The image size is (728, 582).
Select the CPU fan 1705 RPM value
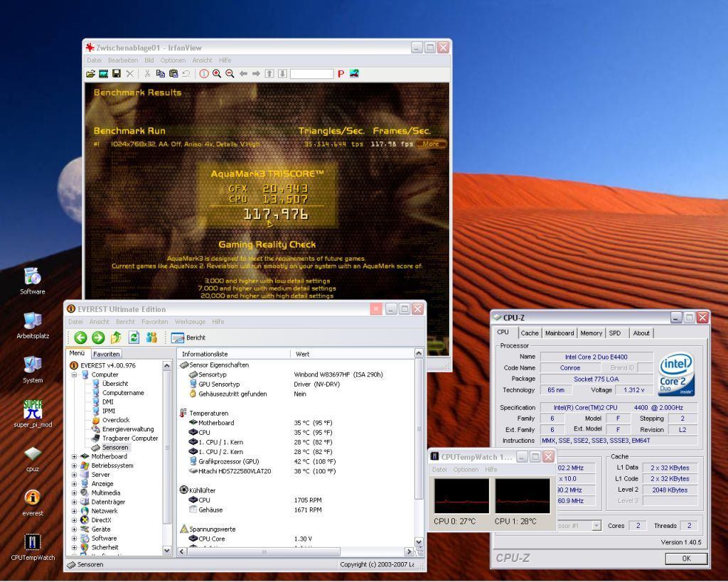click(x=308, y=500)
